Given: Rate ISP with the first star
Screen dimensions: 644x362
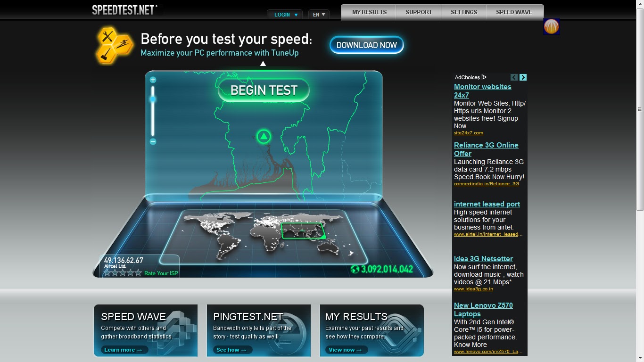Looking at the screenshot, I should 107,272.
